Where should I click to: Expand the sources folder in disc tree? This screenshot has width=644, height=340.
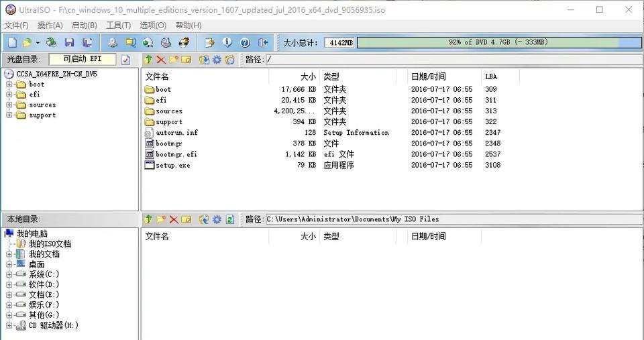(9, 105)
